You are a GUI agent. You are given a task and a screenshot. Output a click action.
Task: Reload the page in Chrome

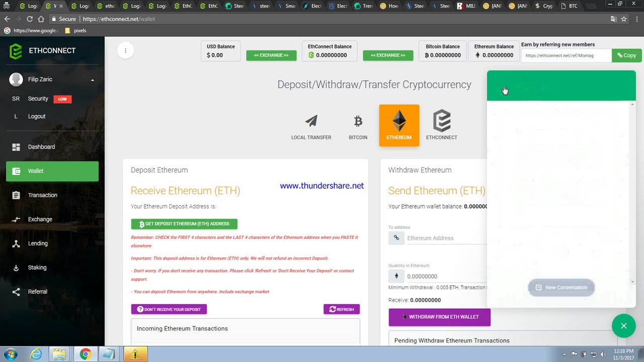coord(30,19)
